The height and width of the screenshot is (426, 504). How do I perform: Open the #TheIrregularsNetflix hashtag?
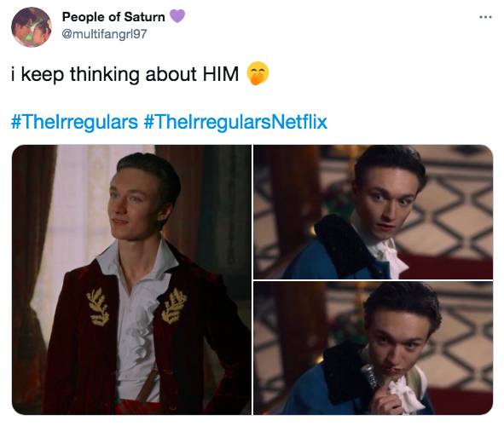coord(235,122)
